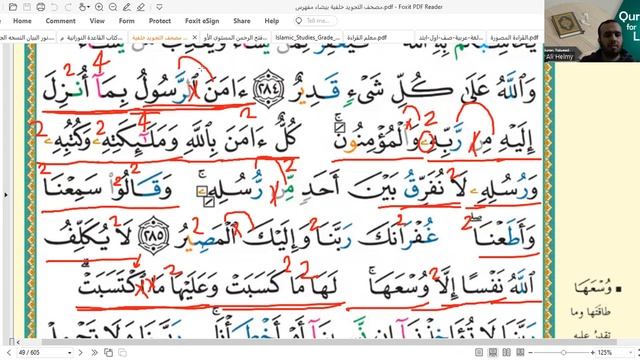Open the View ribbon tab

[97, 21]
